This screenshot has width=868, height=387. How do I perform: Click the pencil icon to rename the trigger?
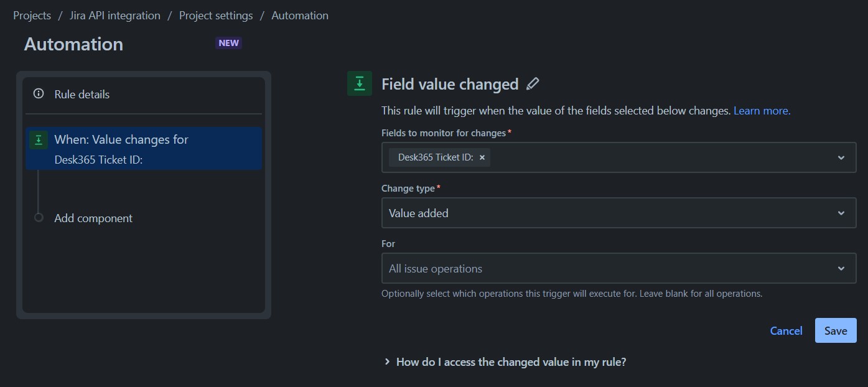click(533, 83)
